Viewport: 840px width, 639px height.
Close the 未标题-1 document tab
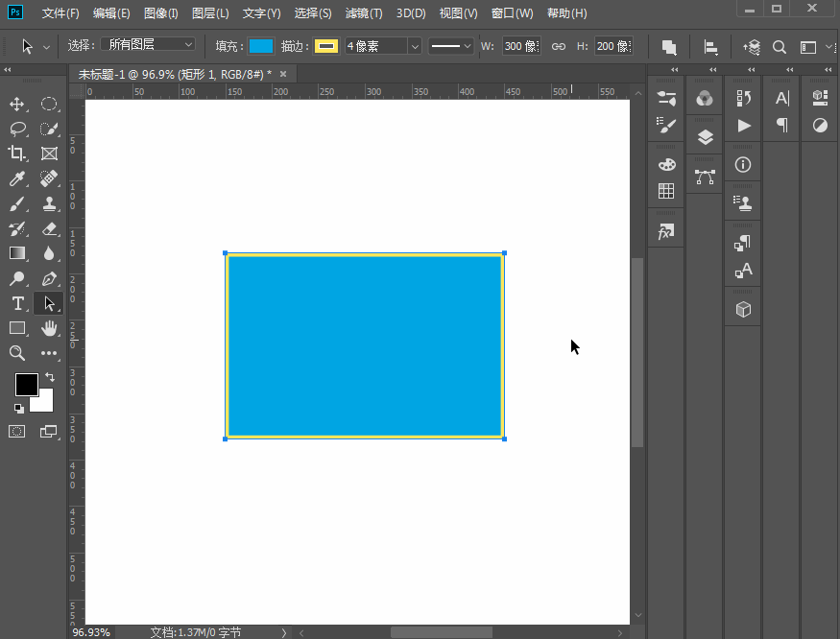click(283, 74)
